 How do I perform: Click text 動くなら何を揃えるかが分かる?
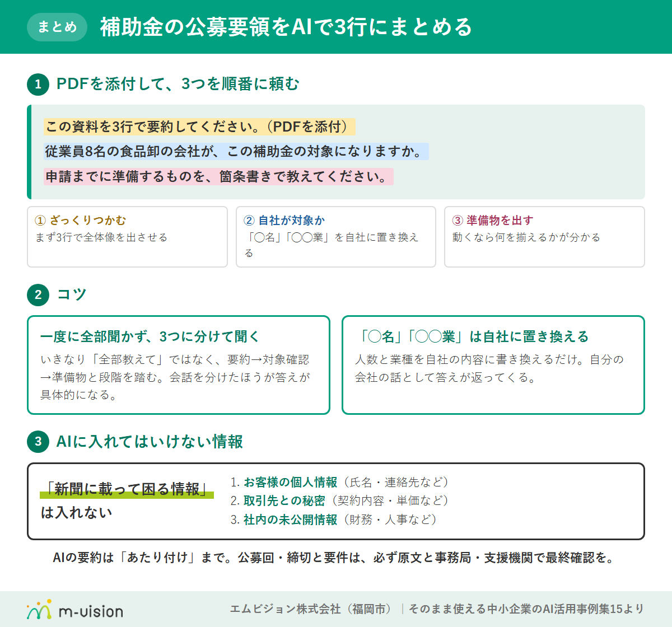click(526, 237)
